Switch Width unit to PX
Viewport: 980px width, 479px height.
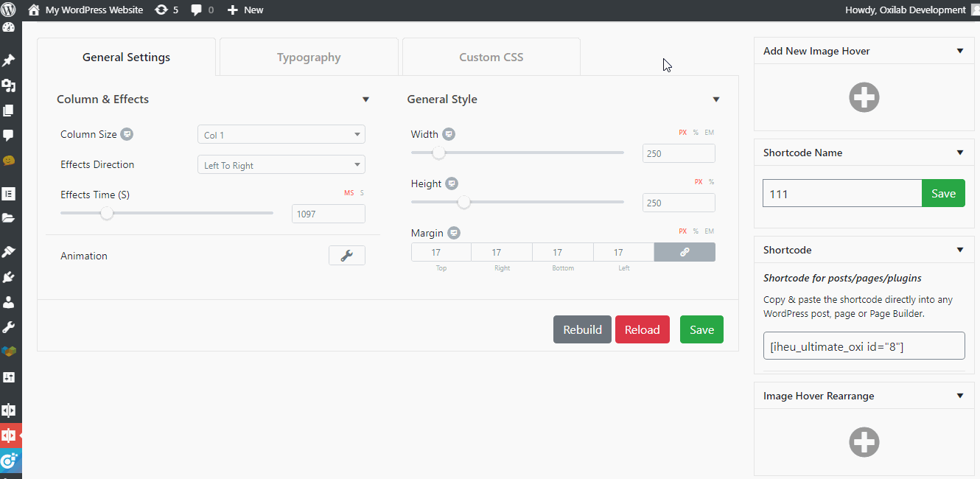683,133
